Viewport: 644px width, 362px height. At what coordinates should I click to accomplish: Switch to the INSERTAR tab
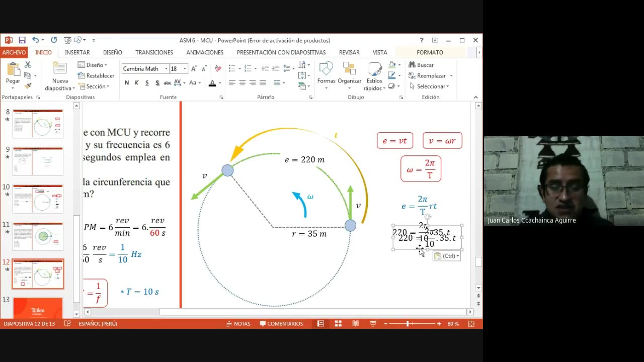[x=77, y=52]
